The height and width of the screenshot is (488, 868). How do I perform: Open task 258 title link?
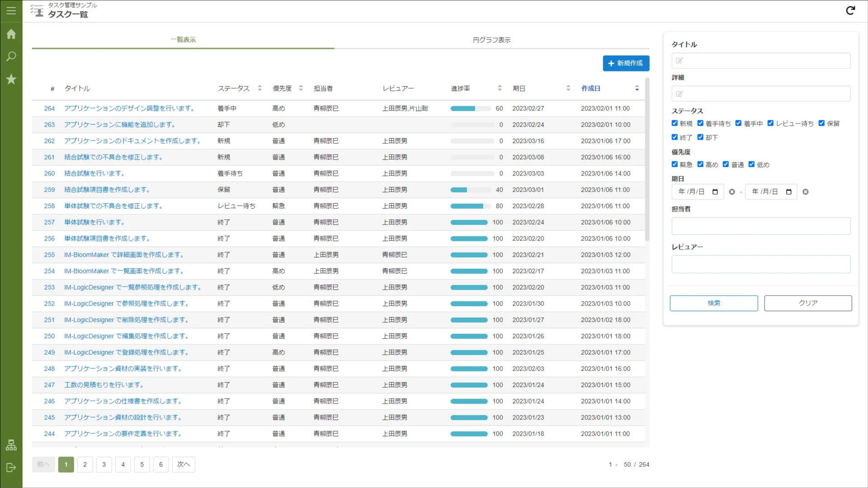(113, 206)
